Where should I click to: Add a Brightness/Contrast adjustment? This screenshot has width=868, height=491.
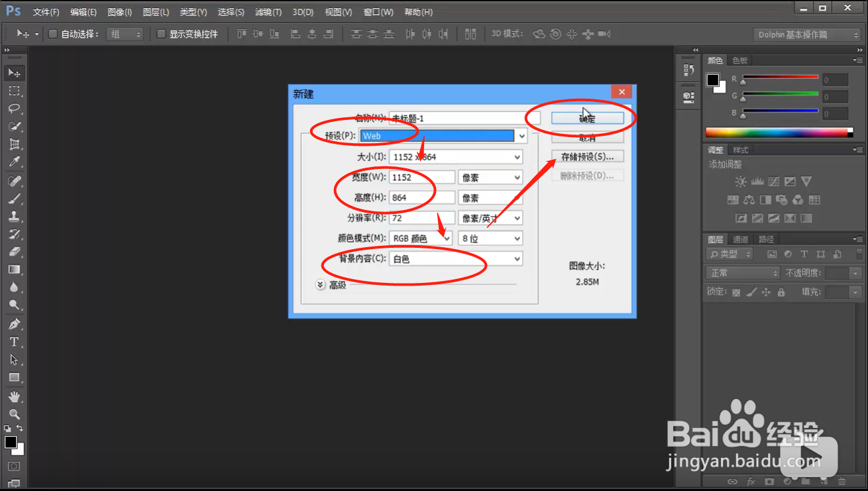740,182
